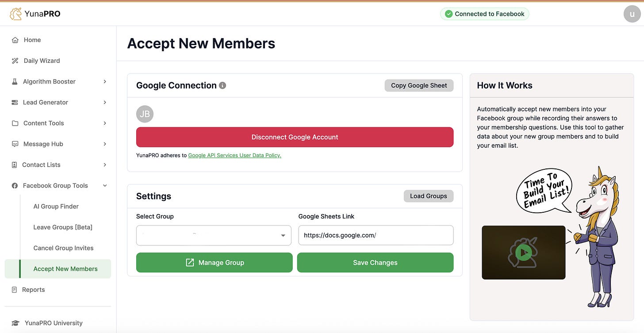Click the JB Google account avatar
644x333 pixels.
click(x=145, y=114)
